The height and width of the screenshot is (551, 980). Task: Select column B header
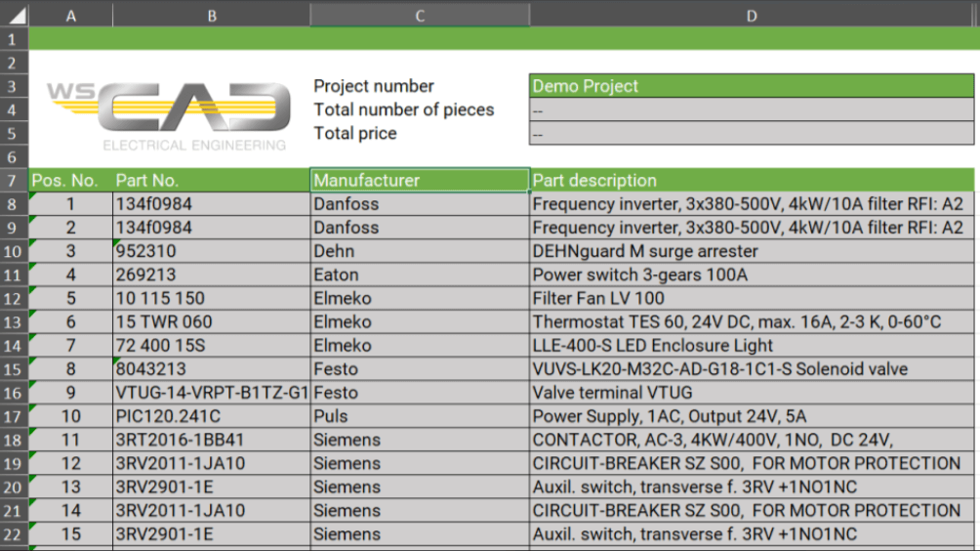pyautogui.click(x=211, y=15)
